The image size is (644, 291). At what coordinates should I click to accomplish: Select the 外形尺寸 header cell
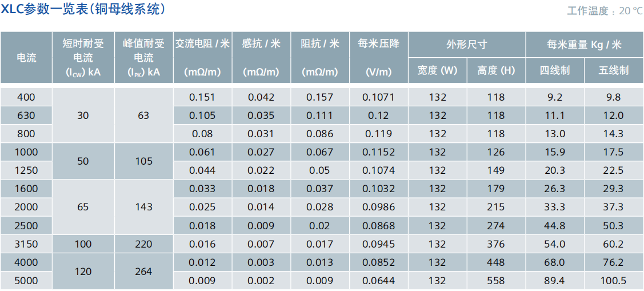[466, 45]
